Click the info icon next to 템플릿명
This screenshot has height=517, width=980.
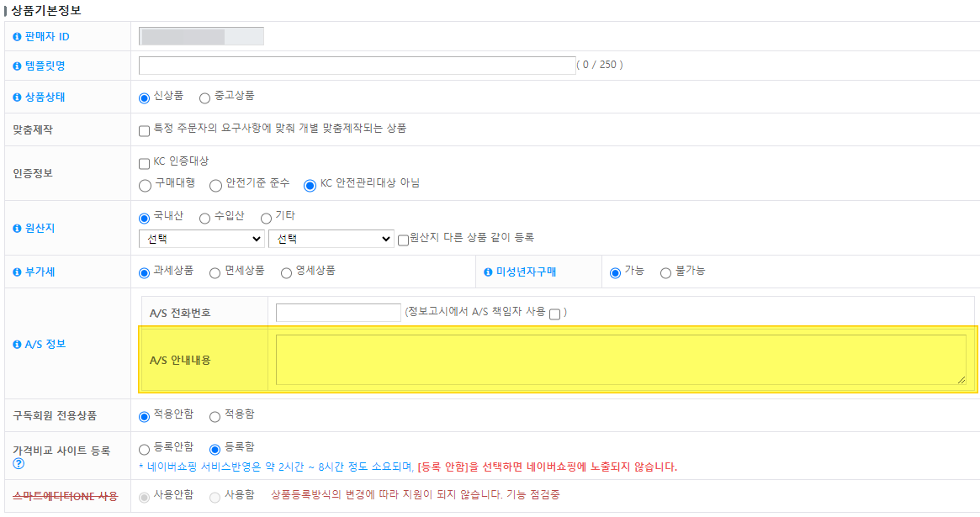pyautogui.click(x=18, y=66)
